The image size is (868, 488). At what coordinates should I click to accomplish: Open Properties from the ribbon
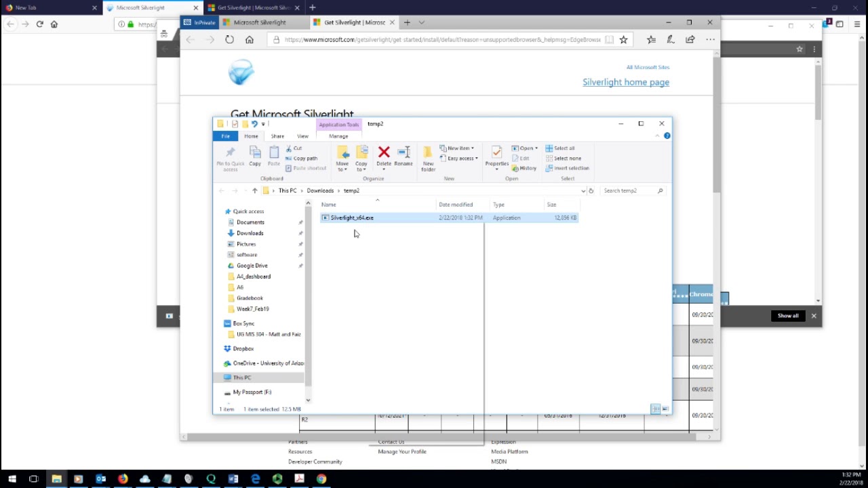coord(496,157)
